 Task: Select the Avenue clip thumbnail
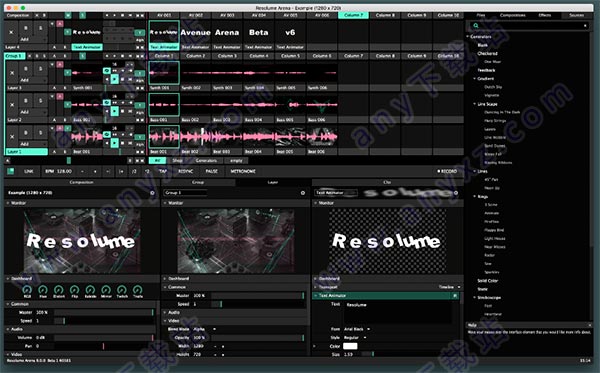[x=196, y=33]
